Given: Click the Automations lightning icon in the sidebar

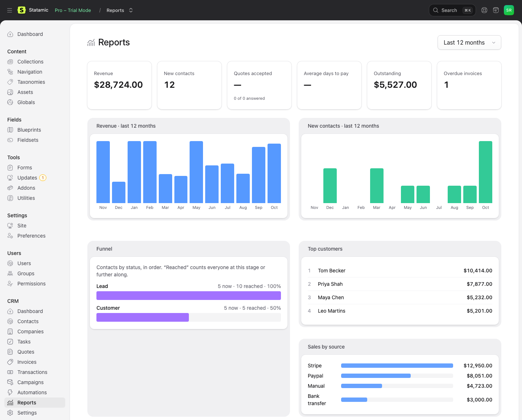Looking at the screenshot, I should 10,392.
